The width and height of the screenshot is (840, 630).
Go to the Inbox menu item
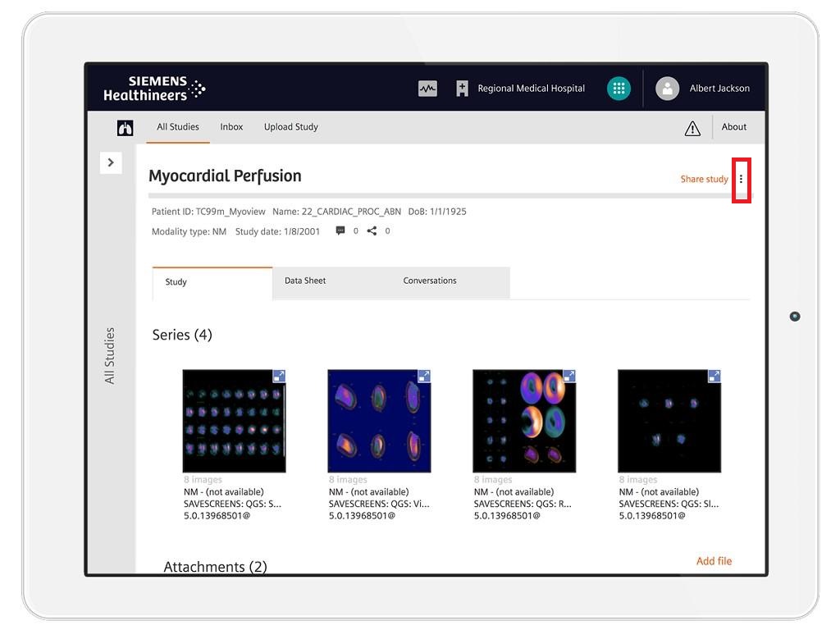(231, 127)
